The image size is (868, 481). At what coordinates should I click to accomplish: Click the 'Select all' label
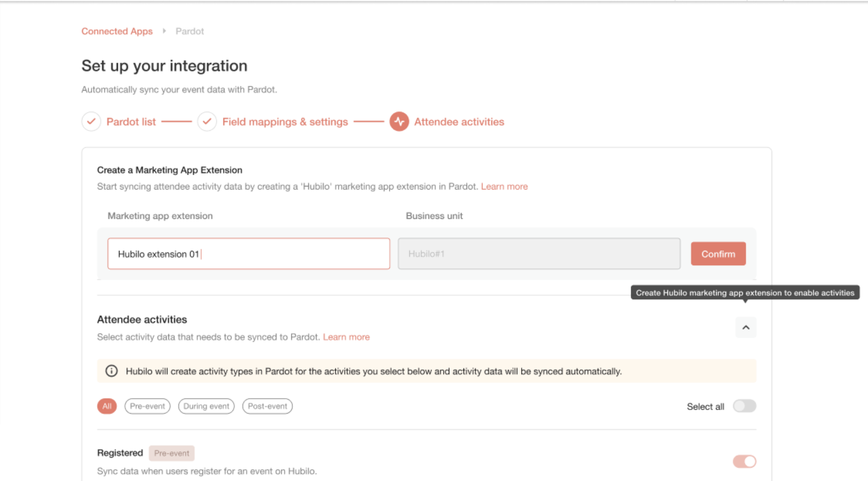click(x=705, y=406)
